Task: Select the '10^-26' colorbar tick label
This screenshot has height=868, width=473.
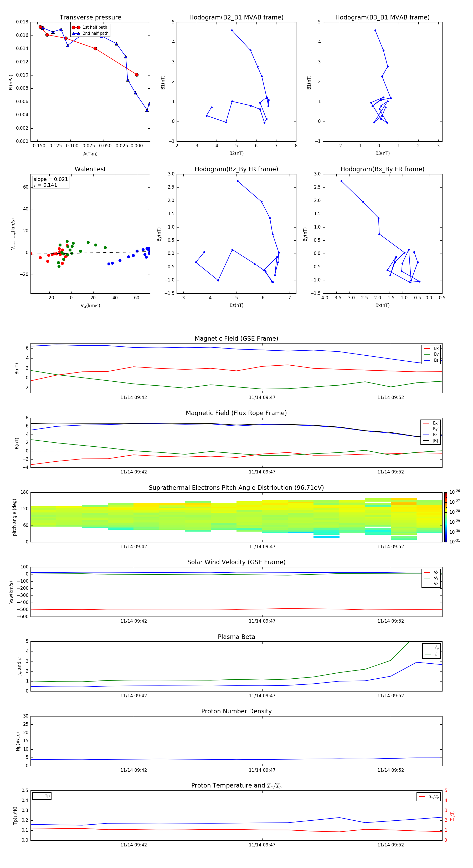Action: click(455, 492)
